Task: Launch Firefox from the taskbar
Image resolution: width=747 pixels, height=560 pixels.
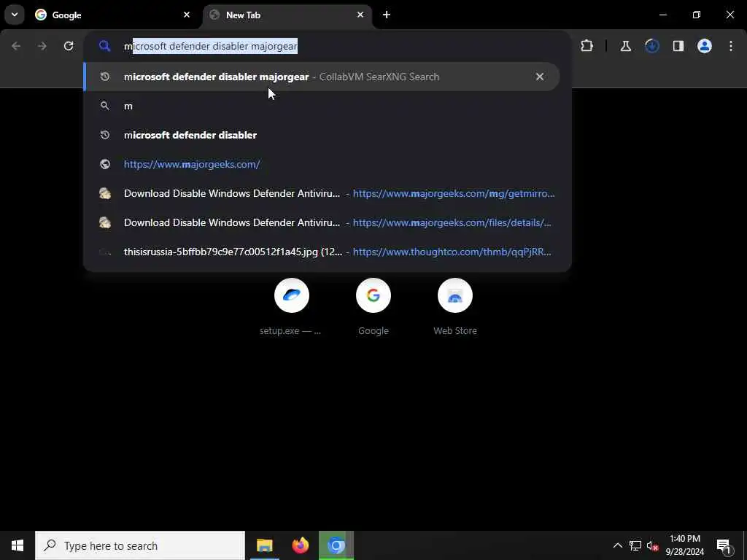Action: [300, 545]
